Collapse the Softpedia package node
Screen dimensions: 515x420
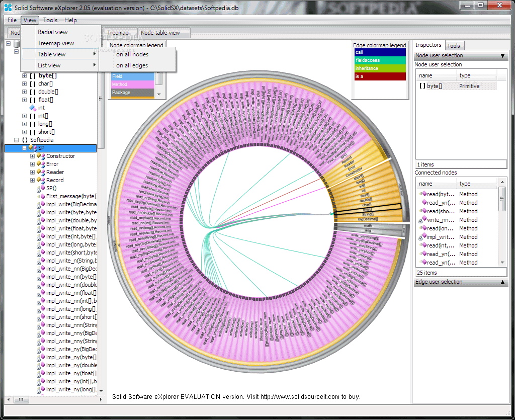[16, 140]
